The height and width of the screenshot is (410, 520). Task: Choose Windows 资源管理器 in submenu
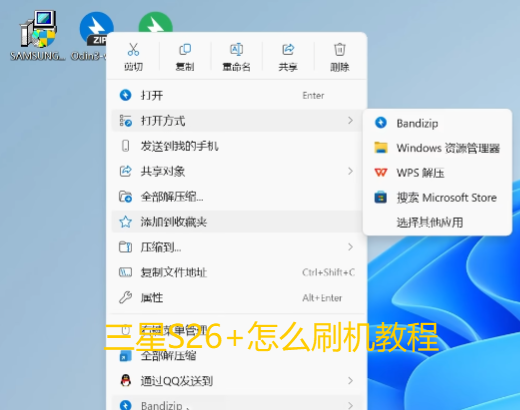point(437,148)
